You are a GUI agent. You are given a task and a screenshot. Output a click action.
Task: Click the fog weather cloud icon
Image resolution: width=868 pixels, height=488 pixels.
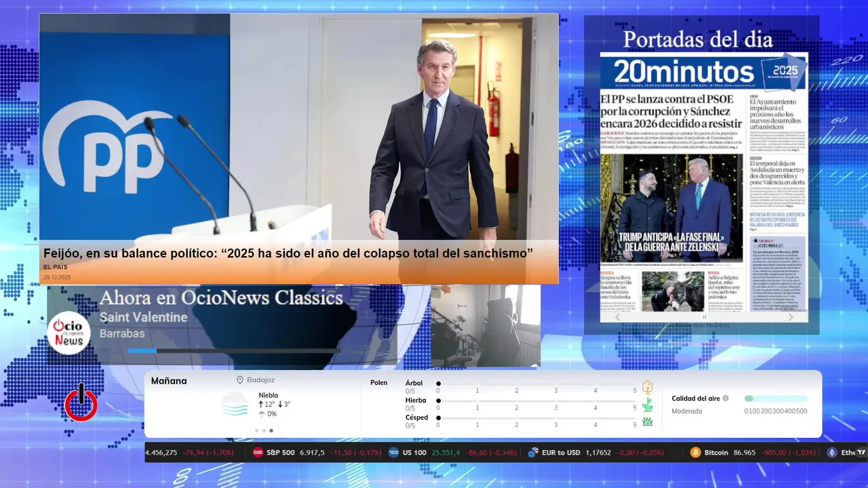pos(235,405)
